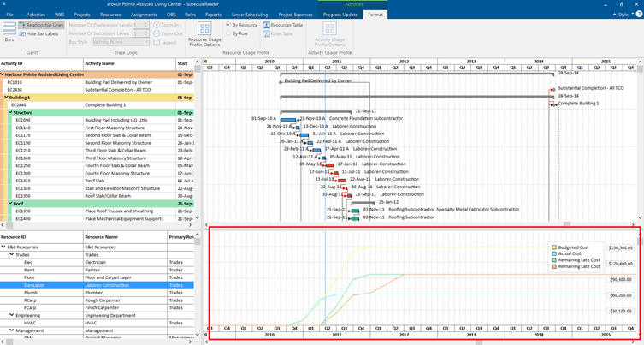The height and width of the screenshot is (345, 644).
Task: Switch to the Activities tab
Action: click(36, 15)
